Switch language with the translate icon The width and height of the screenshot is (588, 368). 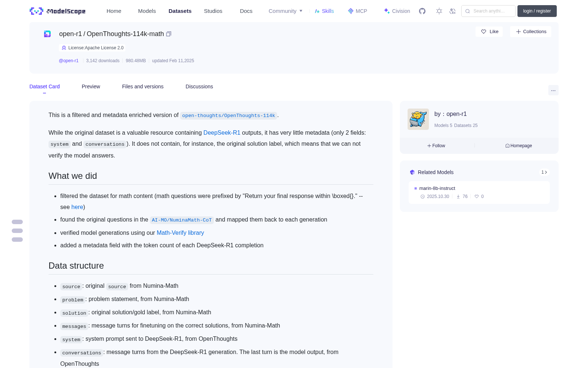tap(453, 11)
